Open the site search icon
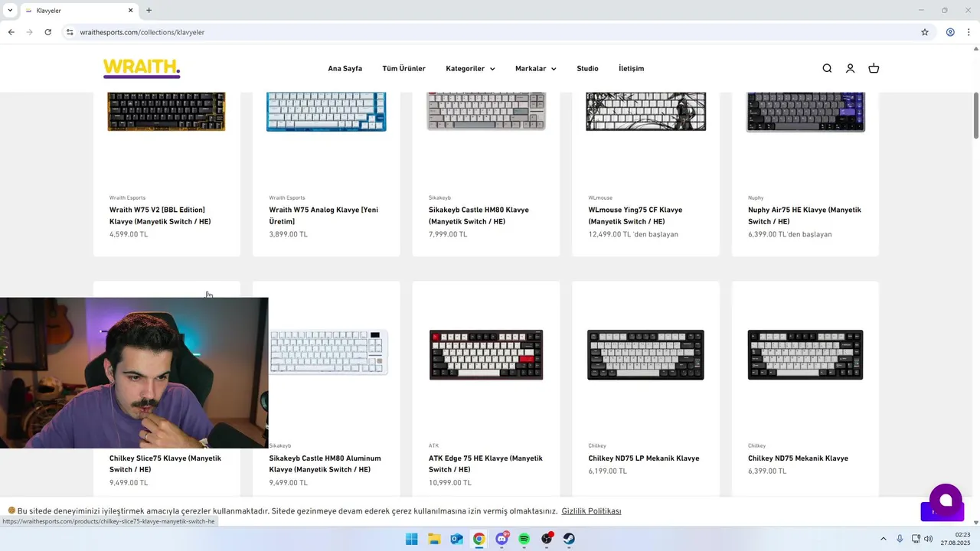This screenshot has height=551, width=980. 827,68
